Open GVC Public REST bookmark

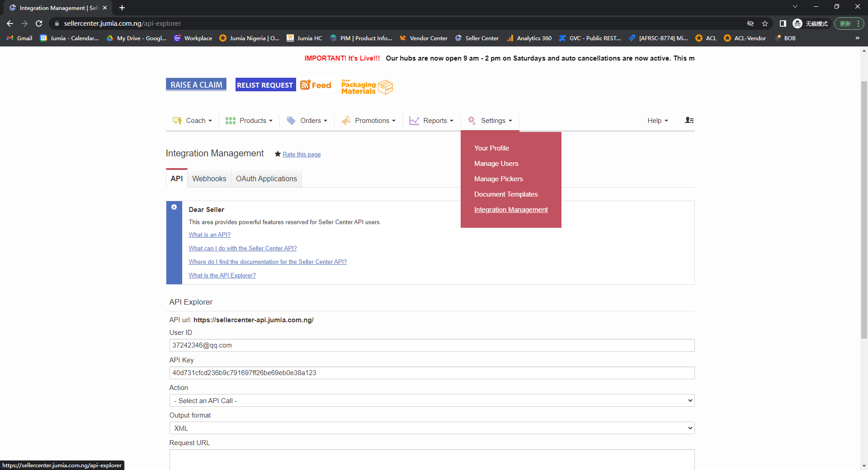click(x=590, y=38)
